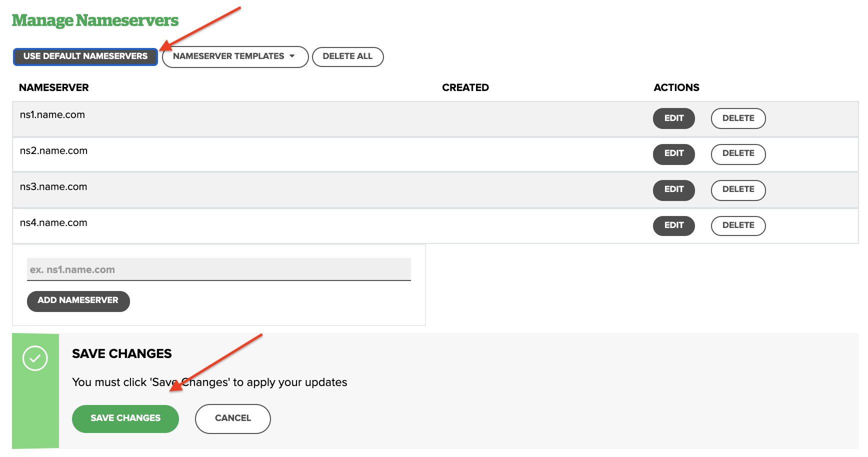Cancel the nameserver changes
Screen dimensions: 868x457
(x=233, y=418)
